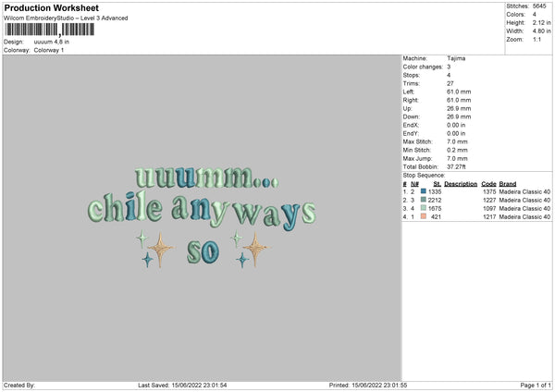This screenshot has width=555, height=392.
Task: Click the "Stop Sequence:" heading
Action: [x=424, y=176]
